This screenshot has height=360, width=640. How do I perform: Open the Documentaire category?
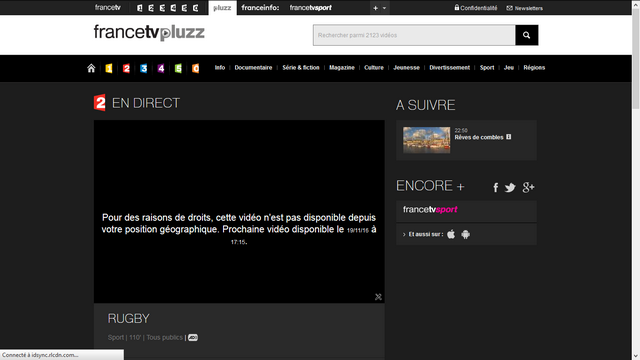point(253,68)
